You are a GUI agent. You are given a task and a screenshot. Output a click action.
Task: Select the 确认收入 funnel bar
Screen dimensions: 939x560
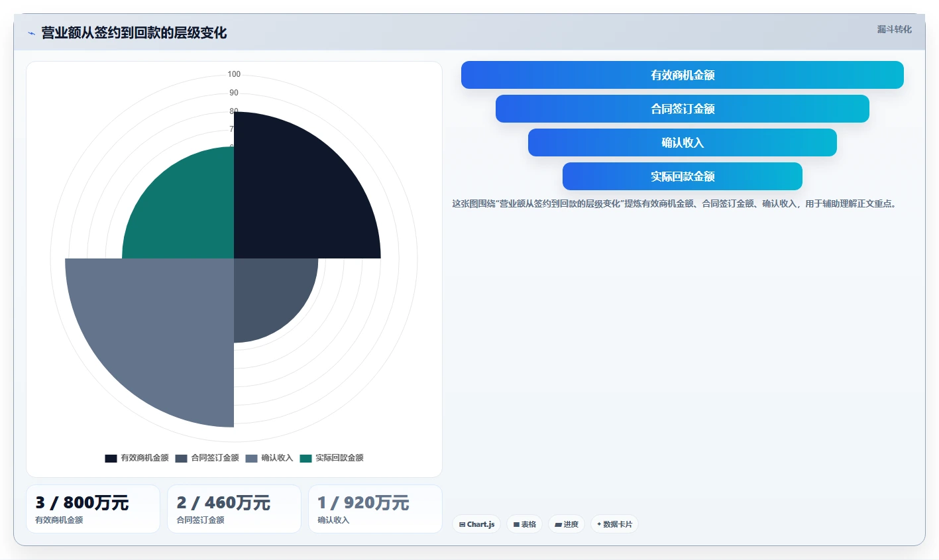pyautogui.click(x=682, y=142)
